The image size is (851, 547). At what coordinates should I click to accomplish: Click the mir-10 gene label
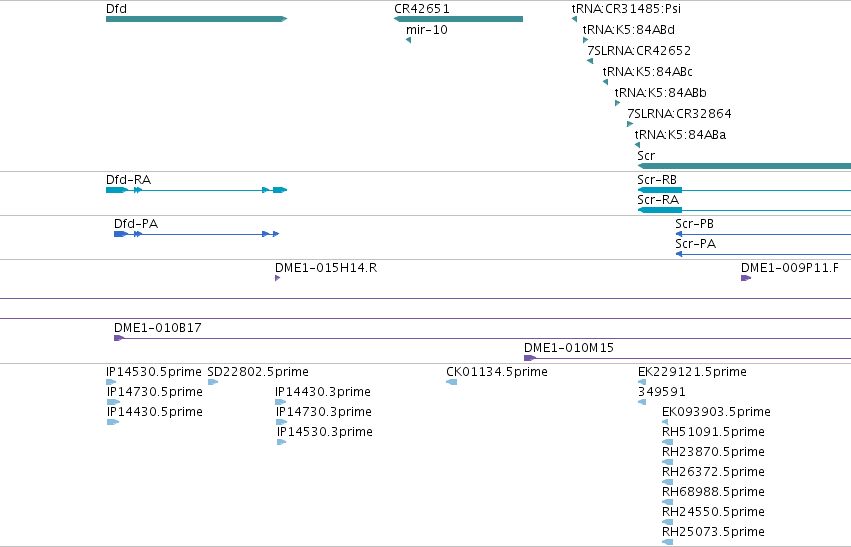tap(427, 30)
